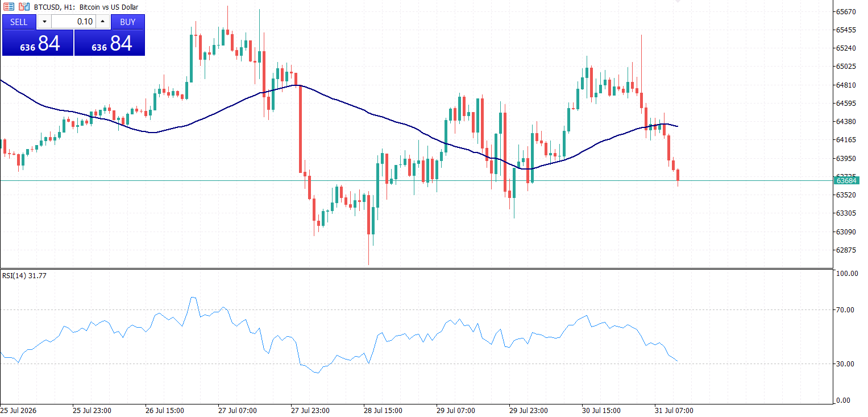The width and height of the screenshot is (868, 417).
Task: Click the 27 Jul 23:00 time label
Action: tap(310, 410)
